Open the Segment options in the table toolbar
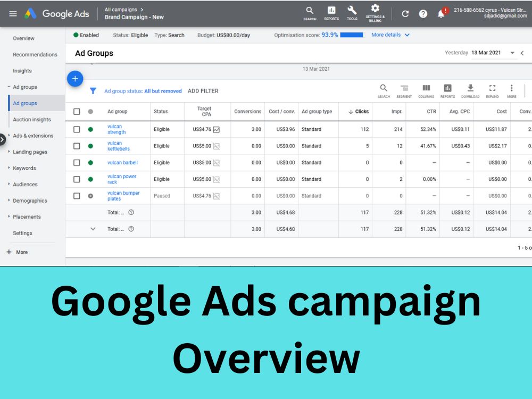Screen dimensions: 532x399 coord(404,90)
